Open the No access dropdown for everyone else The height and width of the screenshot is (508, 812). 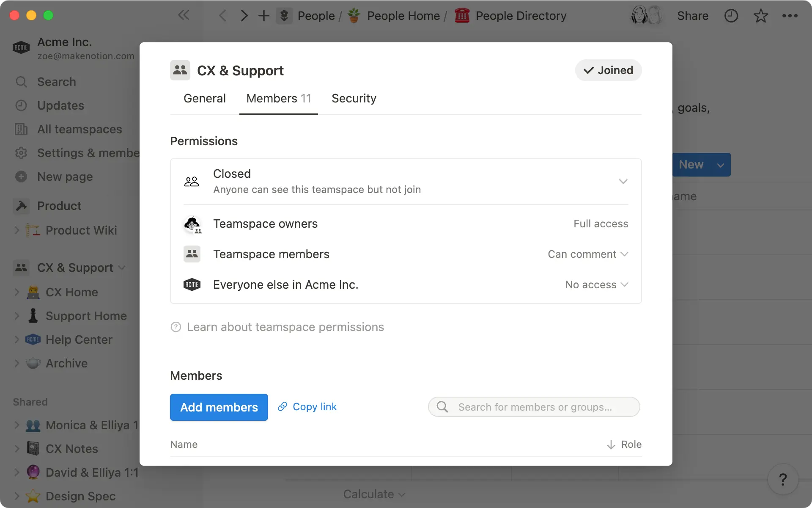point(596,284)
